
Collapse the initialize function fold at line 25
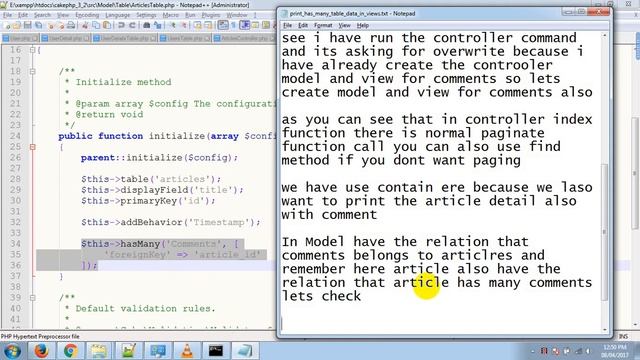tap(32, 147)
